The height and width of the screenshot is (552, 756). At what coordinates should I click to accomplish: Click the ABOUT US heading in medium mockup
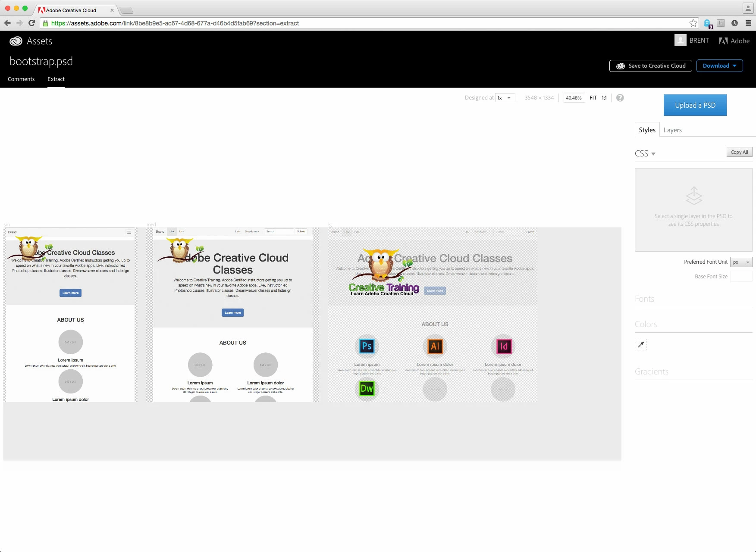[x=233, y=343]
